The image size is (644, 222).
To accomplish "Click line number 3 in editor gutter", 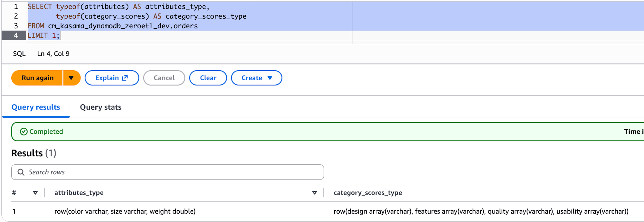I will point(16,26).
